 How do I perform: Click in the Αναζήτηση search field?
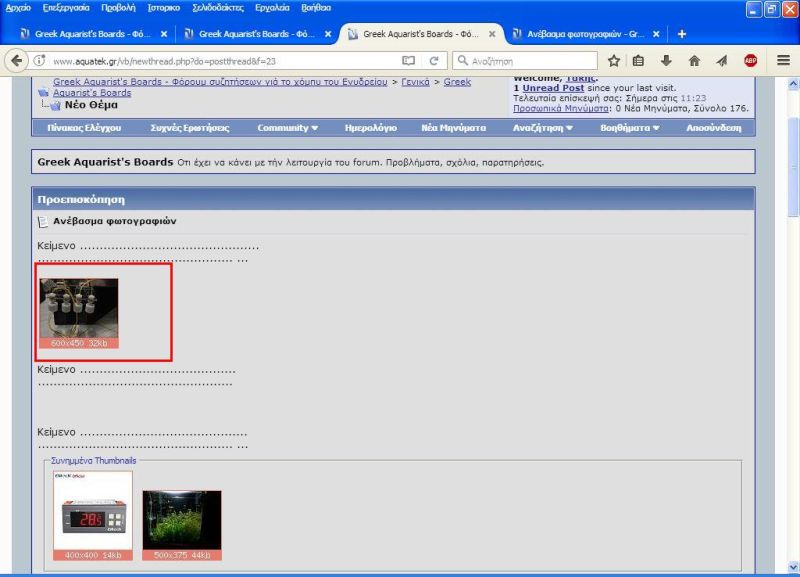(x=530, y=60)
